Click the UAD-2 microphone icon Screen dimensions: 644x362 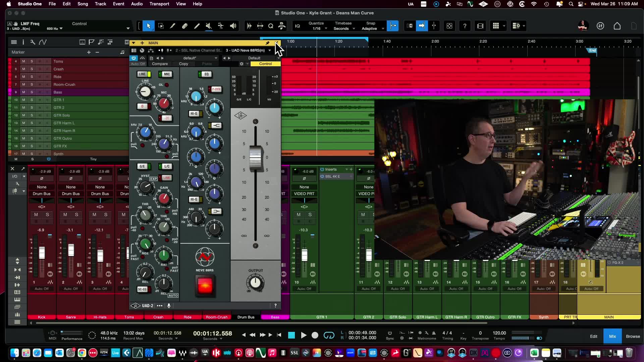pos(169,306)
